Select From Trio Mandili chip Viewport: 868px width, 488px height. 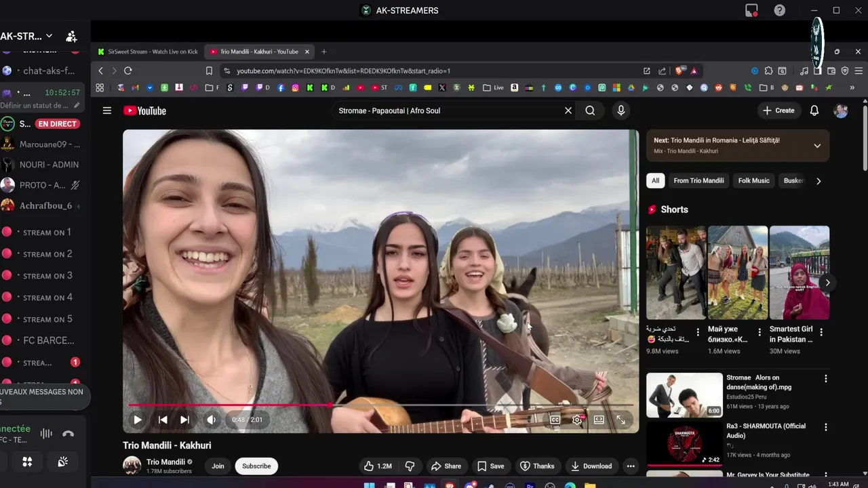click(698, 180)
